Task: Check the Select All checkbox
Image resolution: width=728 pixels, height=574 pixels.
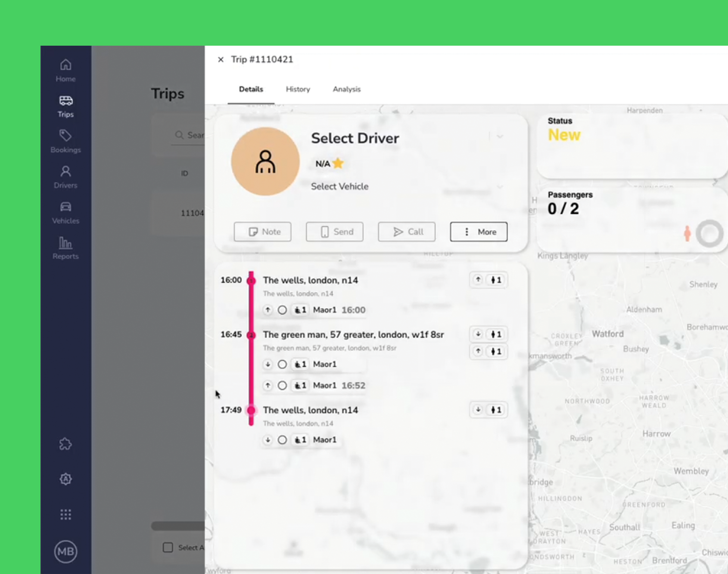Action: point(168,547)
